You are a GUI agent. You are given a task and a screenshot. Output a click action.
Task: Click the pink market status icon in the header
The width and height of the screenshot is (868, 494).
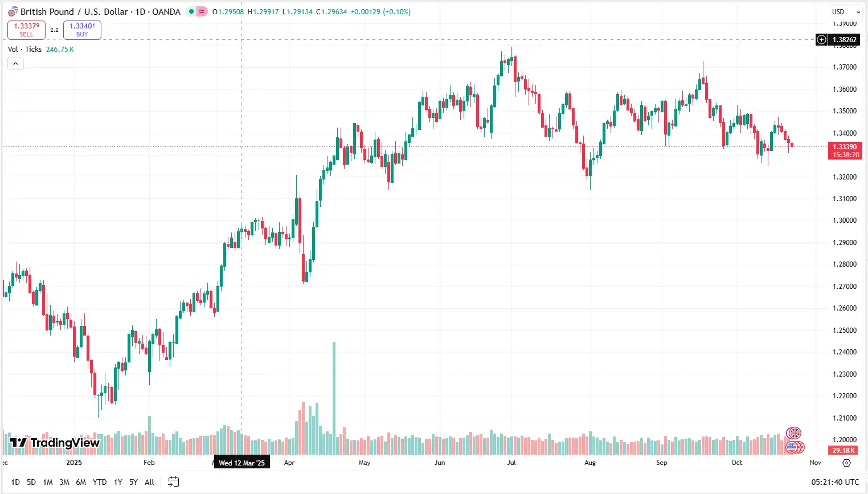pos(200,11)
